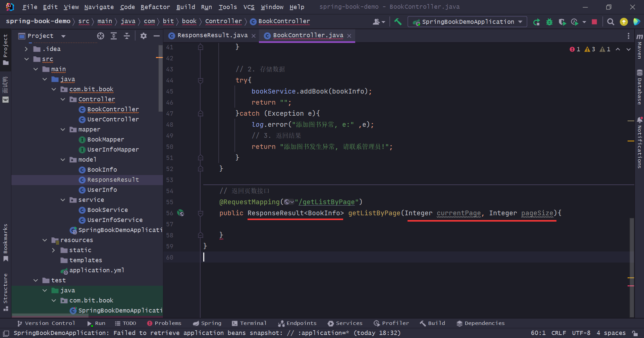Click the gutter run icon at line 56

180,213
